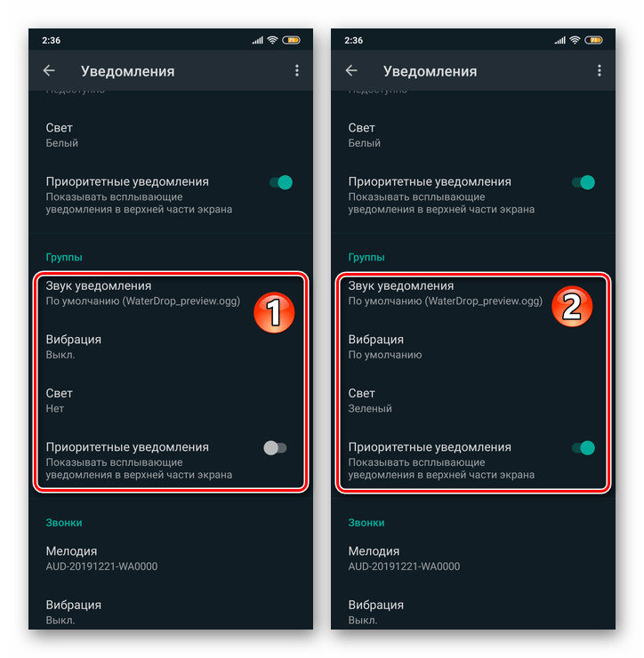
Task: Enable group priority notifications on left screen
Action: click(x=275, y=448)
